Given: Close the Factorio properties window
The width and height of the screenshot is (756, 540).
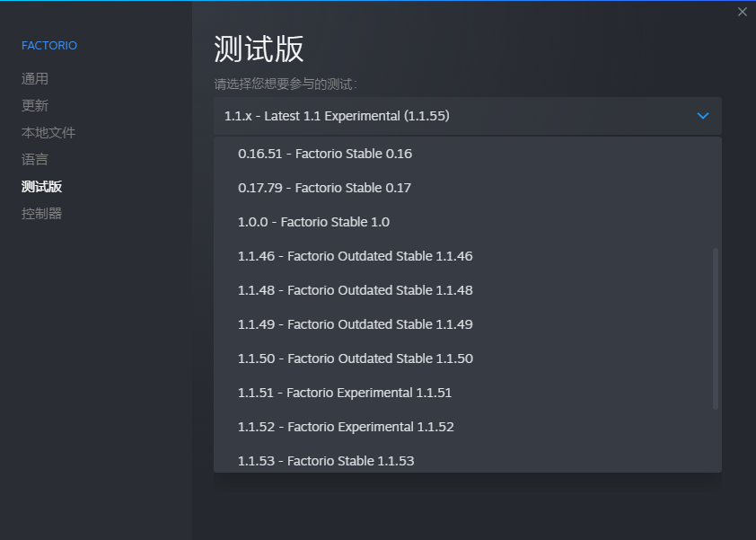Looking at the screenshot, I should 742,12.
